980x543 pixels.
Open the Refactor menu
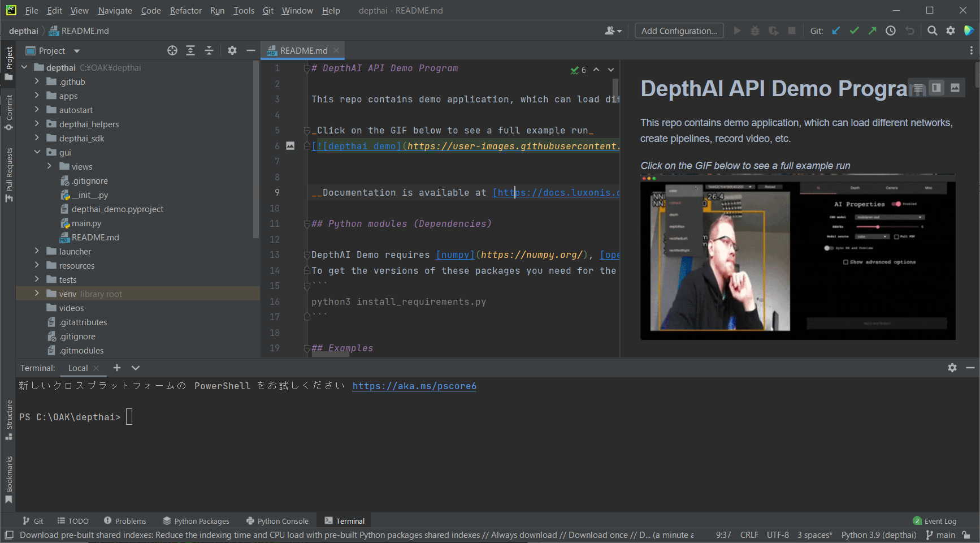[x=185, y=11]
